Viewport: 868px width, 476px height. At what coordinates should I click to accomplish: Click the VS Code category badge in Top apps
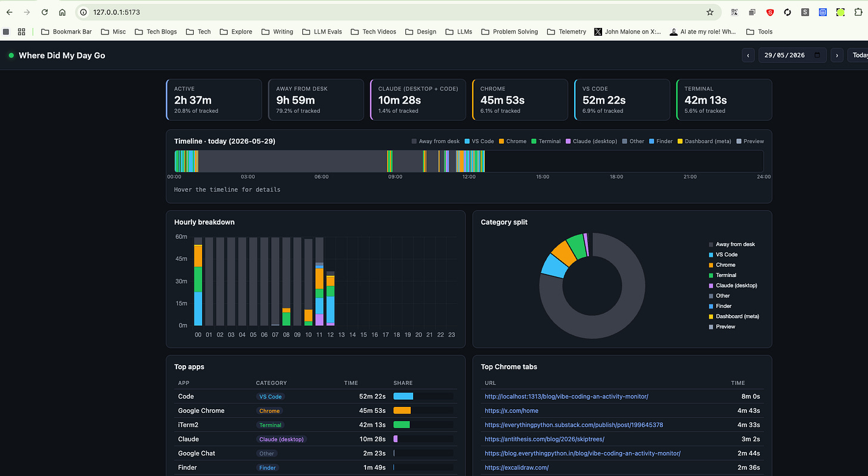pyautogui.click(x=270, y=397)
